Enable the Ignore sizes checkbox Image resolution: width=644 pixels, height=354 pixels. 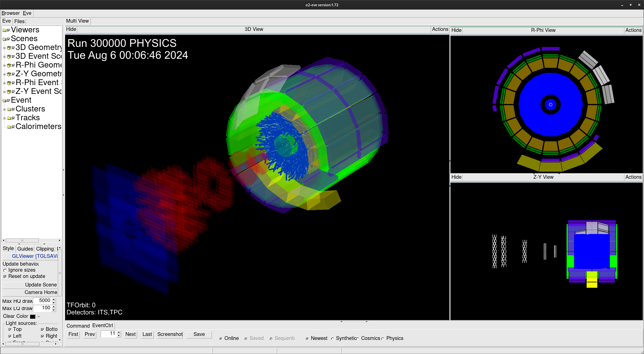pyautogui.click(x=5, y=270)
